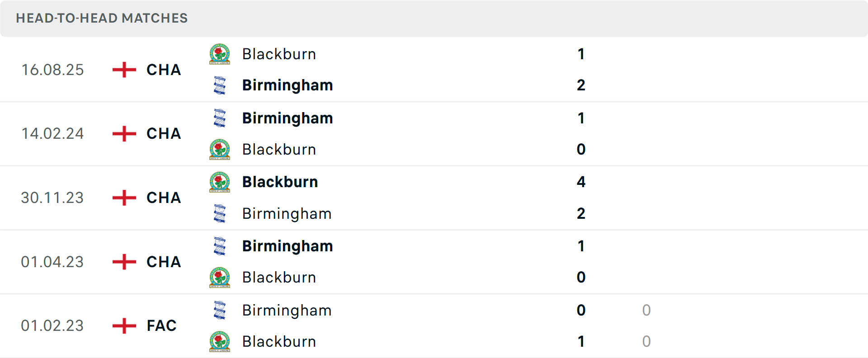Click the Birmingham club crest in the 16.08.25 match
Image resolution: width=868 pixels, height=358 pixels.
[x=220, y=85]
